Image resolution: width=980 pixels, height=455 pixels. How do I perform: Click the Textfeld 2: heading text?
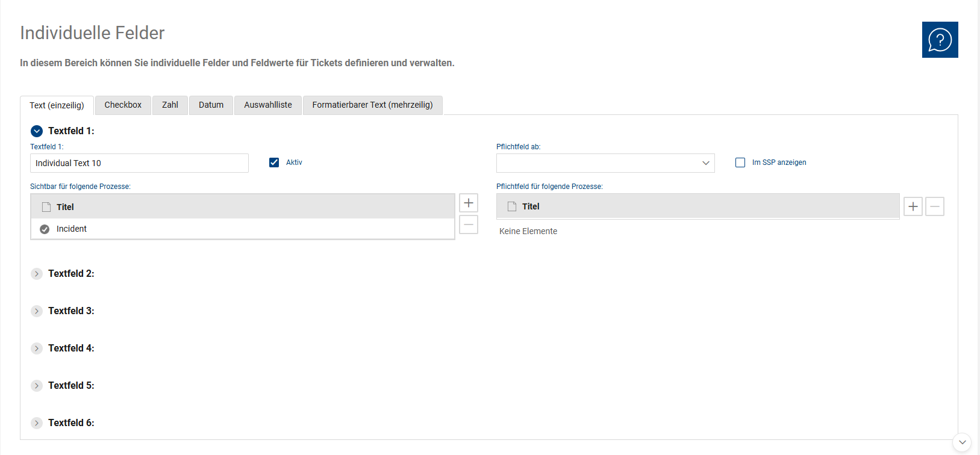point(71,273)
